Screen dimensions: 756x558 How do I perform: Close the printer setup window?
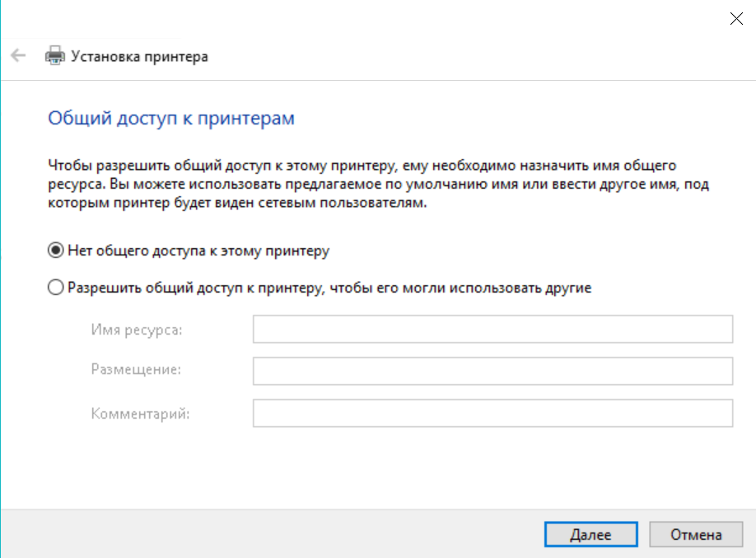pyautogui.click(x=736, y=19)
